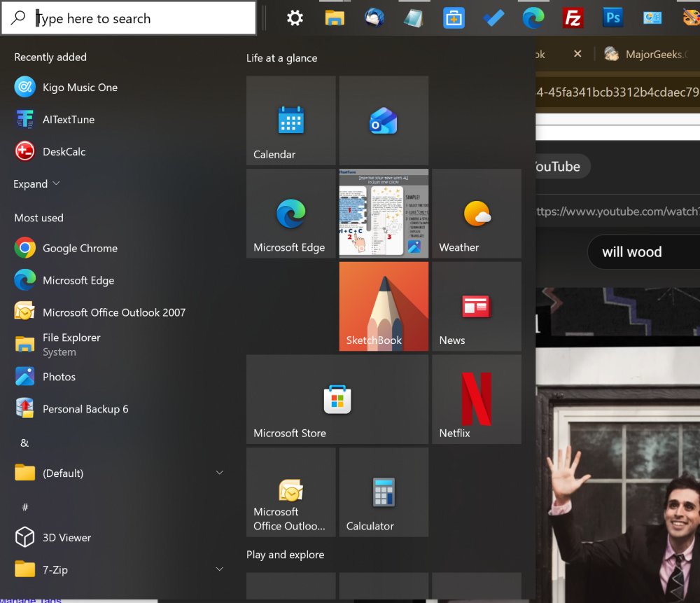Image resolution: width=700 pixels, height=603 pixels.
Task: Open Microsoft Office Outlook tile
Action: coord(290,492)
